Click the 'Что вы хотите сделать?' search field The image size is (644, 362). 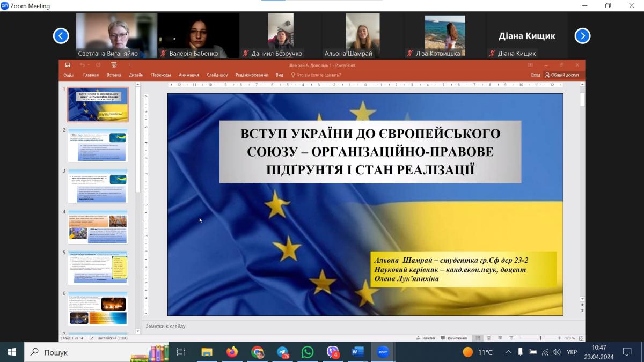pyautogui.click(x=316, y=75)
